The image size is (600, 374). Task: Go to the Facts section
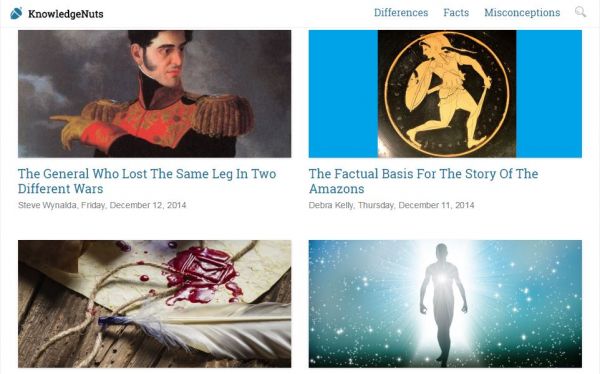point(456,13)
